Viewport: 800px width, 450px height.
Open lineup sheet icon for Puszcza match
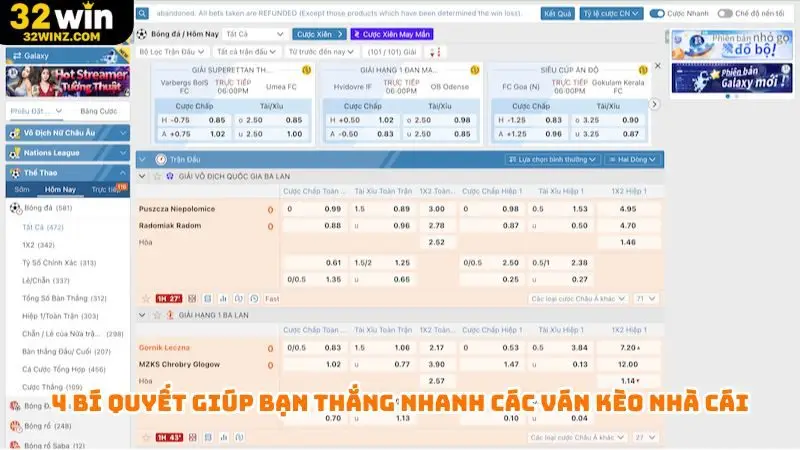[x=208, y=298]
